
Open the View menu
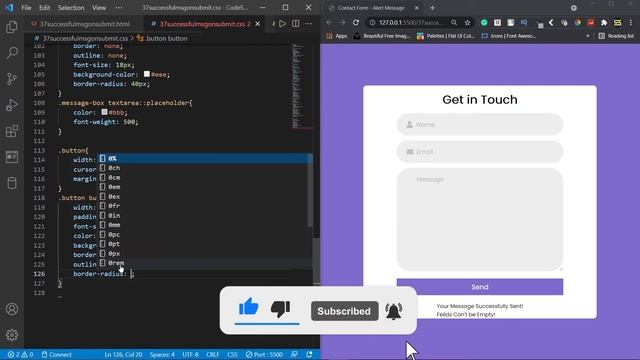click(x=99, y=8)
